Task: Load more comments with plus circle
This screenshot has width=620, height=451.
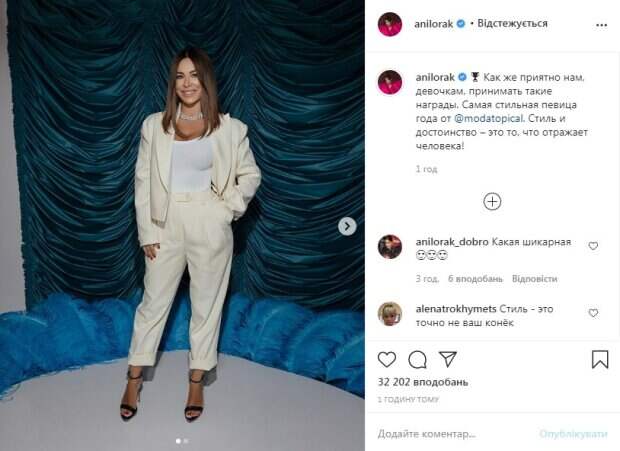Action: click(492, 202)
